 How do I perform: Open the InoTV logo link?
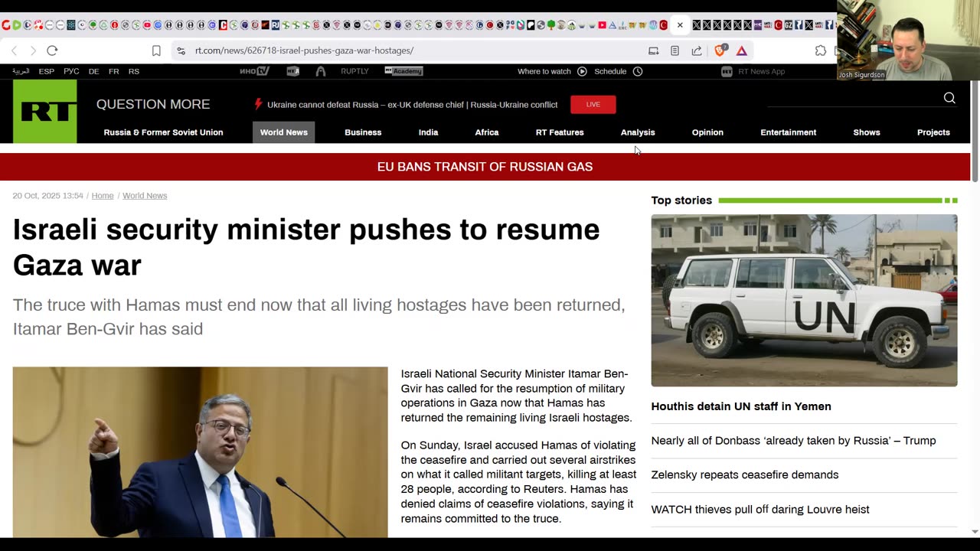[x=254, y=71]
